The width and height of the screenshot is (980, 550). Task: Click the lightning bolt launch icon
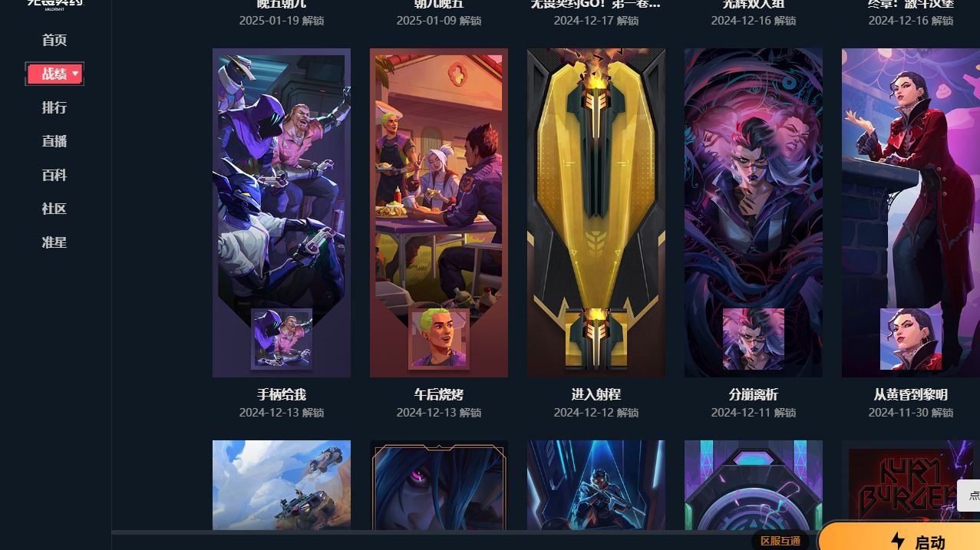897,541
